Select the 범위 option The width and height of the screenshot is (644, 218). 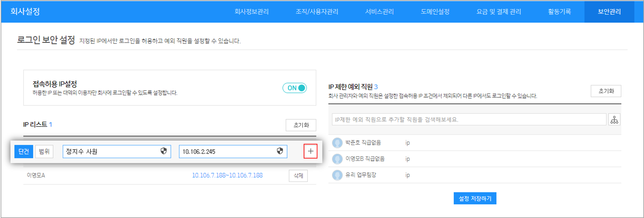click(x=44, y=152)
